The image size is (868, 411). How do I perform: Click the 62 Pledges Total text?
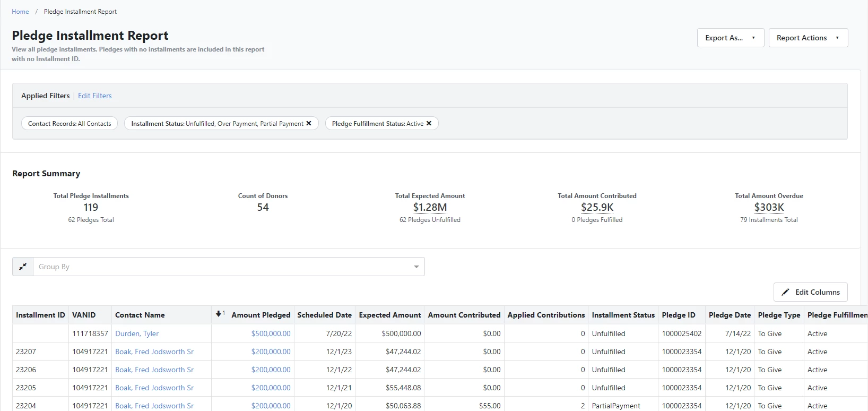coord(91,220)
